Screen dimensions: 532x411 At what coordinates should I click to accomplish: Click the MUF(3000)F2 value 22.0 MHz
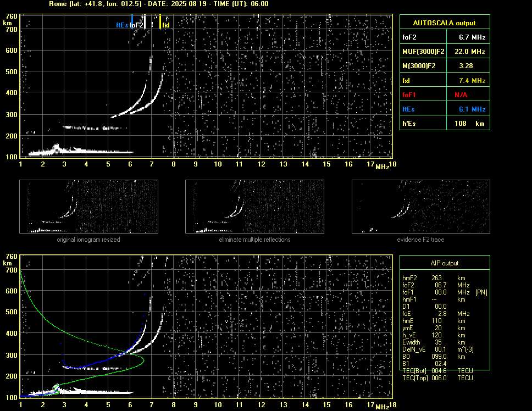pyautogui.click(x=469, y=52)
